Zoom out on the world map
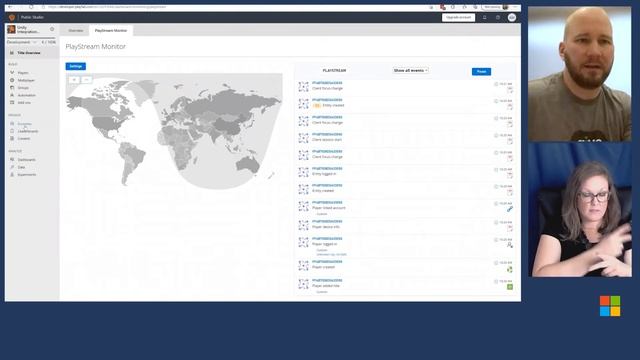Viewport: 640px width, 360px height. [87, 80]
